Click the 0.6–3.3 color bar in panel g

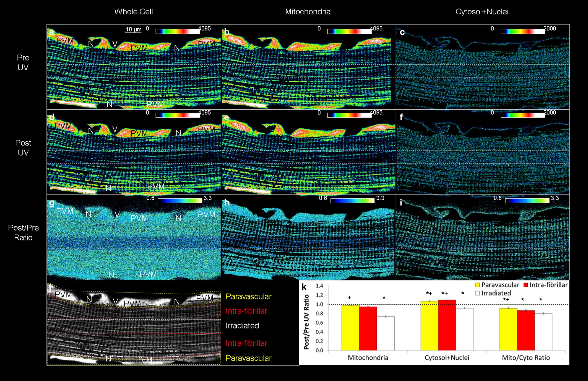point(180,201)
